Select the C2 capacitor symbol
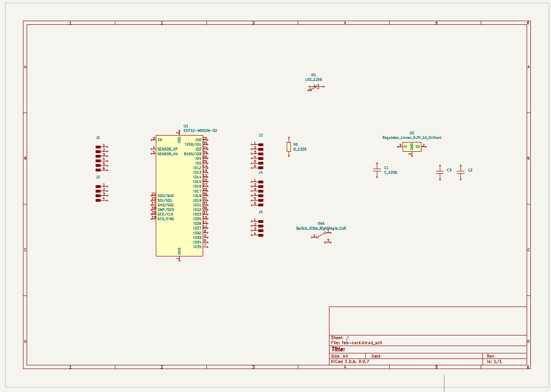Screen dimensions: 551x392 [460, 172]
